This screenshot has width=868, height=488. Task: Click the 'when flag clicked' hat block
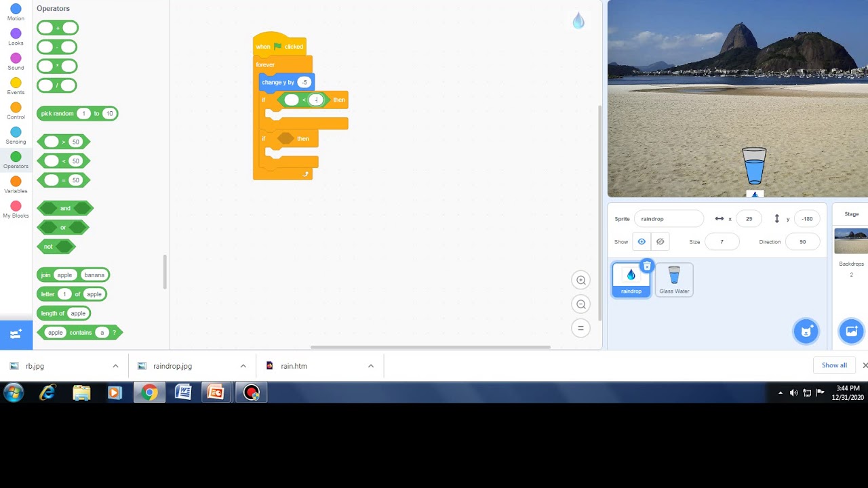click(x=279, y=45)
